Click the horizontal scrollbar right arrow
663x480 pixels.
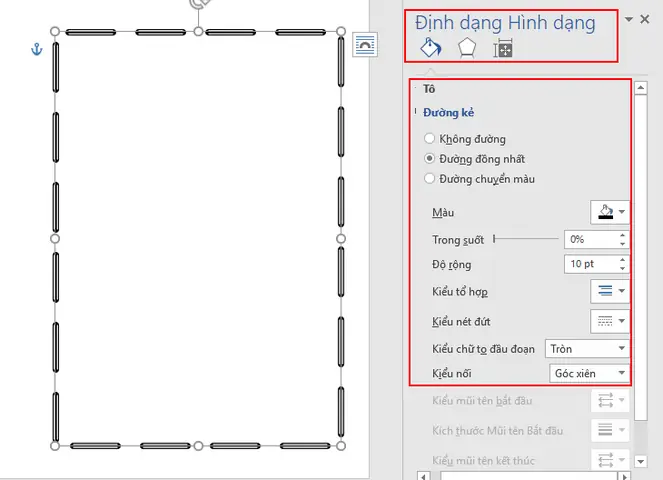click(x=624, y=476)
